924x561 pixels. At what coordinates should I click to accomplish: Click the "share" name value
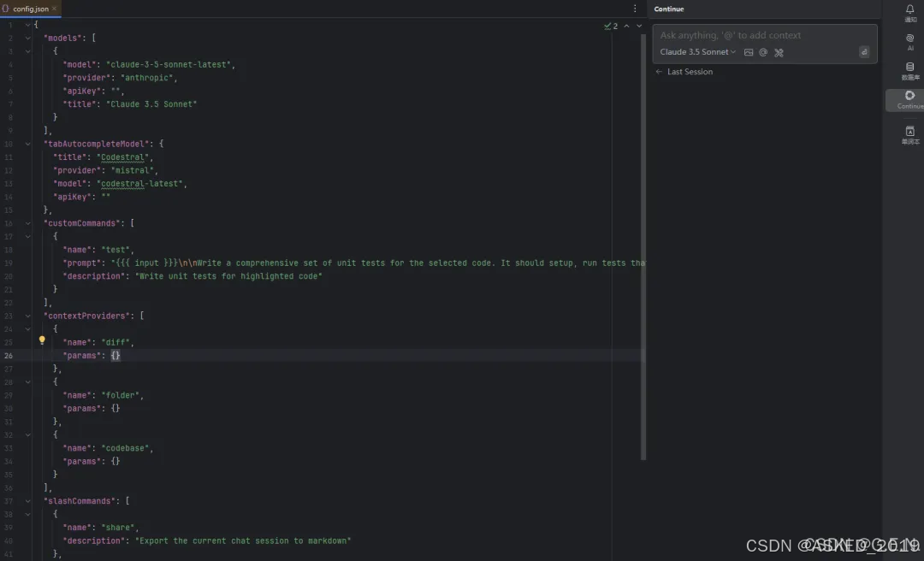click(118, 528)
